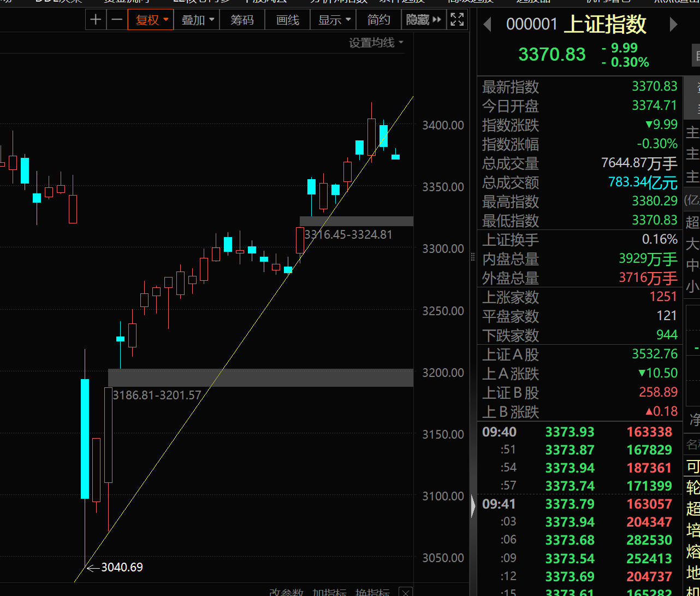Click the 上证A股 value 3532.76
700x596 pixels.
(x=654, y=354)
